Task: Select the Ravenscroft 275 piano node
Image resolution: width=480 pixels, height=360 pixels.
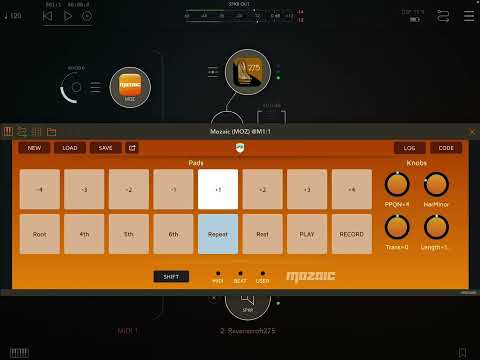Action: [248, 72]
